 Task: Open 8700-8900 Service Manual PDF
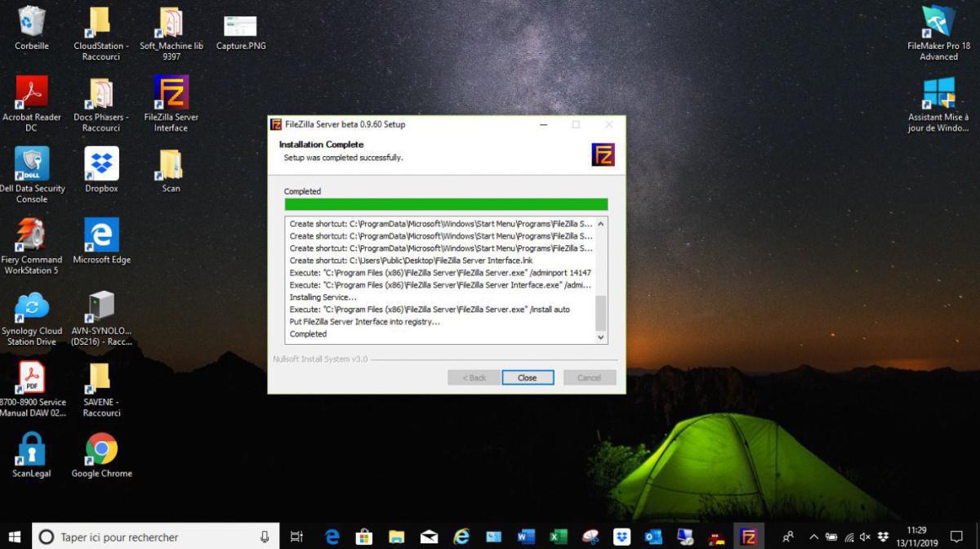pyautogui.click(x=31, y=389)
